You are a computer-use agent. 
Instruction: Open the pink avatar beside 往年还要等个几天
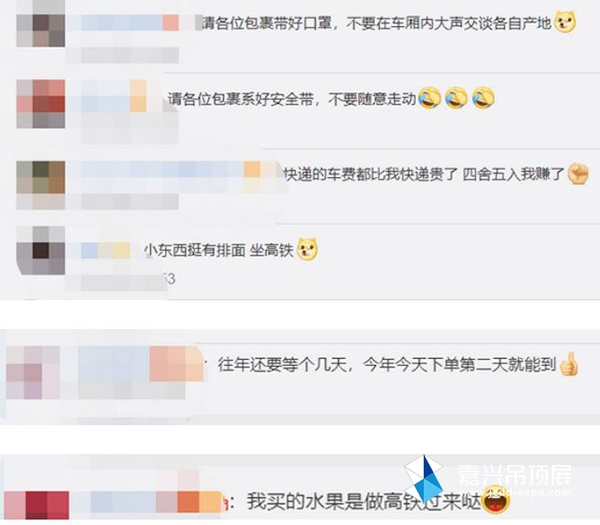[33, 372]
